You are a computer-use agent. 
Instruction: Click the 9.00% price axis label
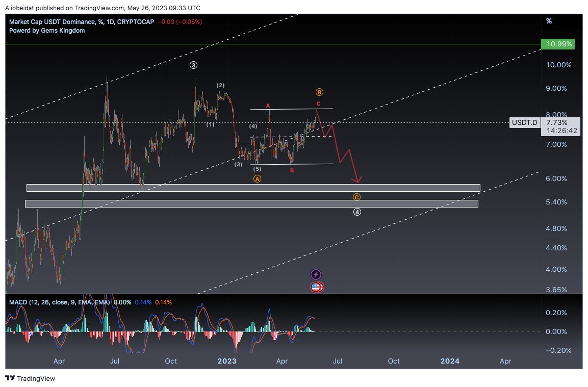[556, 89]
